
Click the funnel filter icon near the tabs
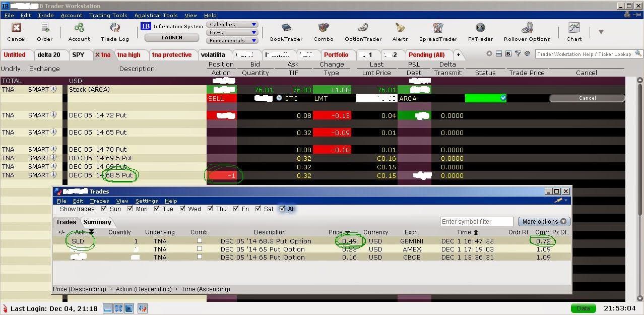point(518,54)
